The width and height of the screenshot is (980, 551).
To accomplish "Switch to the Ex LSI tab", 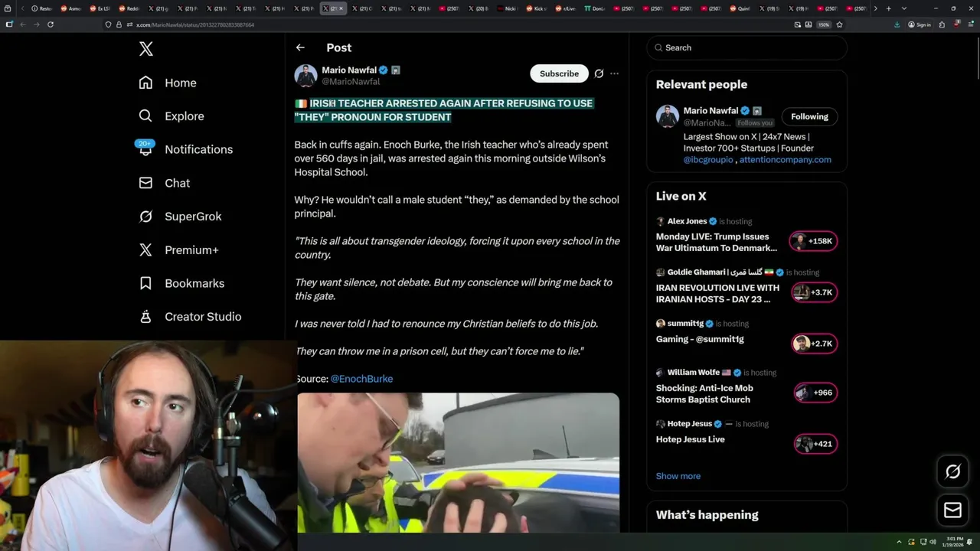I will click(x=100, y=8).
